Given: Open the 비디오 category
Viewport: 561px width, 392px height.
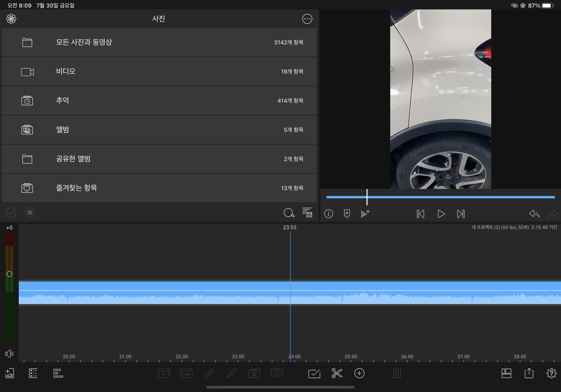Looking at the screenshot, I should 159,72.
